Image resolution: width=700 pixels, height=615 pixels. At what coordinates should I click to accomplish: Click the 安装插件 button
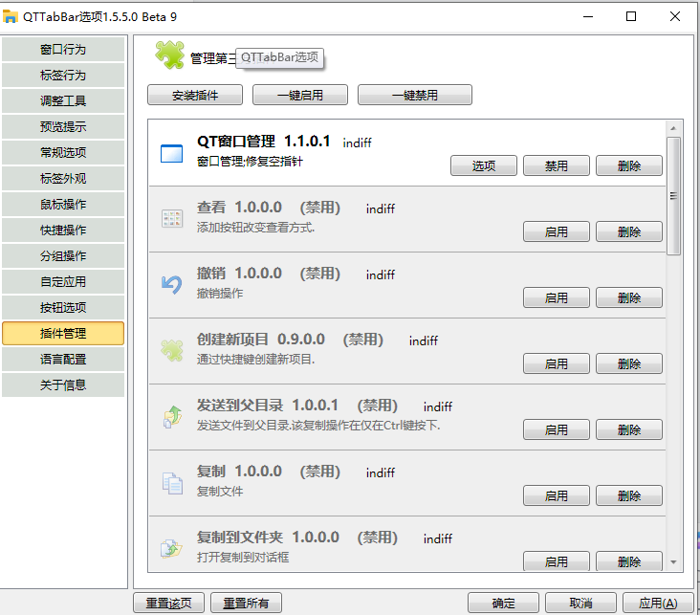coord(195,95)
